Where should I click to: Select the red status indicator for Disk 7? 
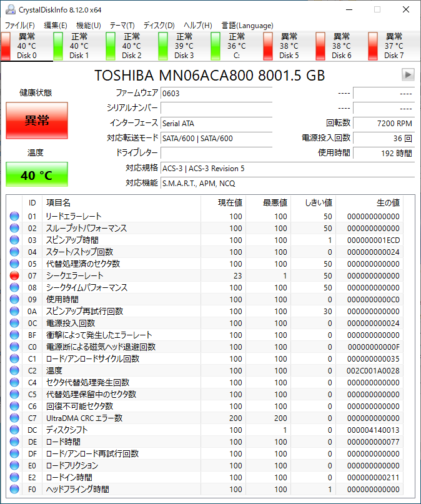pyautogui.click(x=373, y=46)
